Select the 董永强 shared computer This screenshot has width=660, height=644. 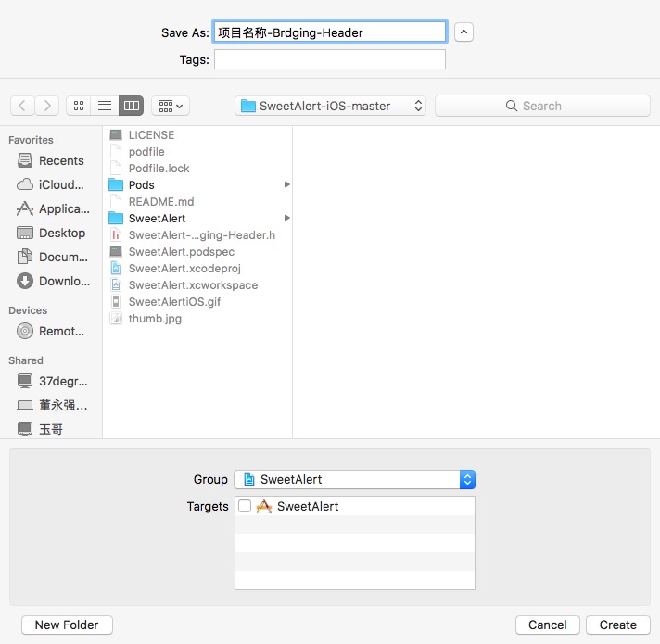pyautogui.click(x=53, y=405)
